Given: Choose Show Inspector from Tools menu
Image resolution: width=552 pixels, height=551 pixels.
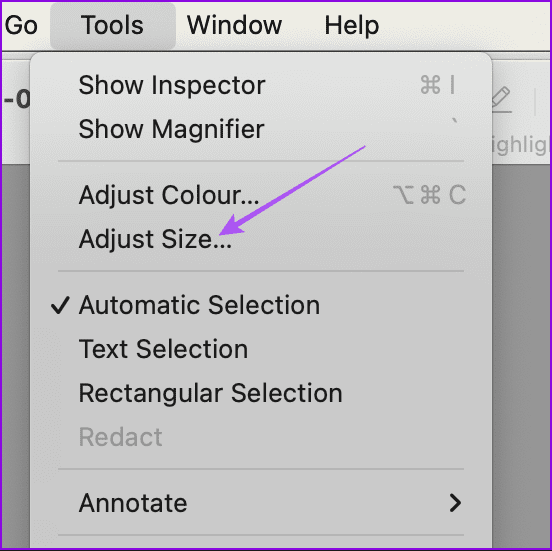Looking at the screenshot, I should [x=261, y=85].
